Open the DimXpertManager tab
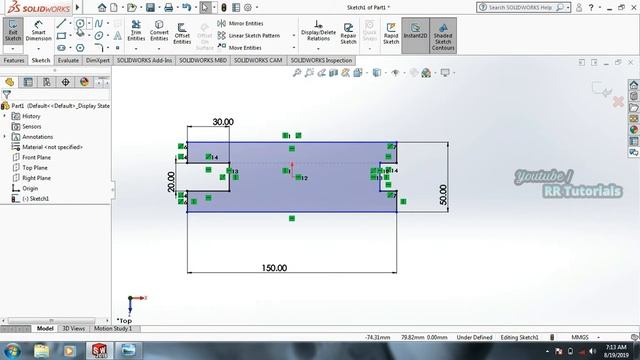This screenshot has height=360, width=640. click(x=66, y=82)
